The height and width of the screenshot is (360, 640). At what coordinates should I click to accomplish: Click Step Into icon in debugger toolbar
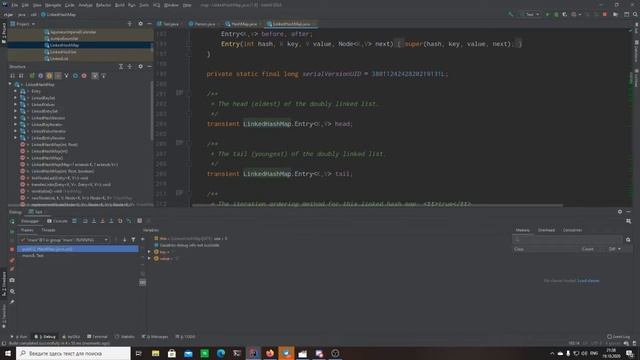[94, 221]
